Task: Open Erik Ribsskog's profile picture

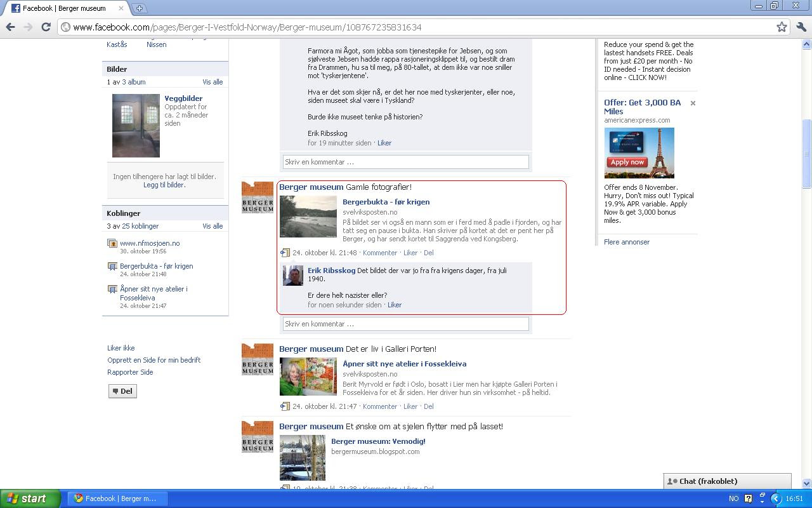Action: click(x=293, y=276)
